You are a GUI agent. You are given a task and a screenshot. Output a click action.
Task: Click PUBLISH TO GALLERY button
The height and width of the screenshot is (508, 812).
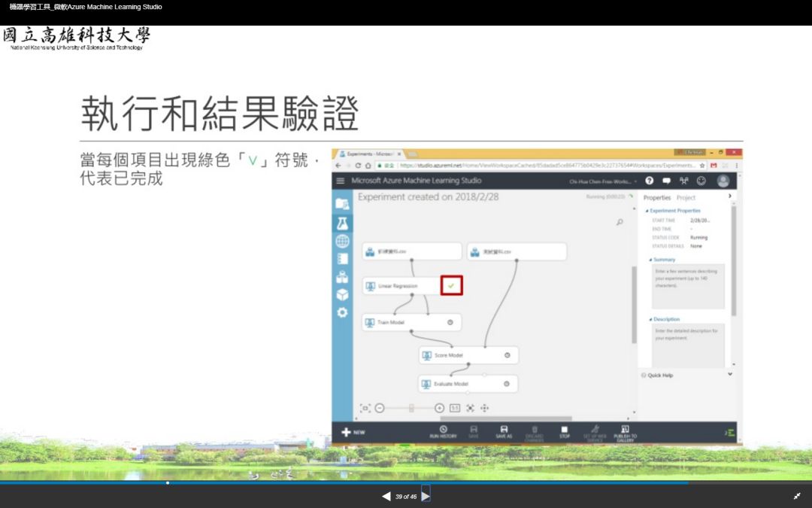625,433
